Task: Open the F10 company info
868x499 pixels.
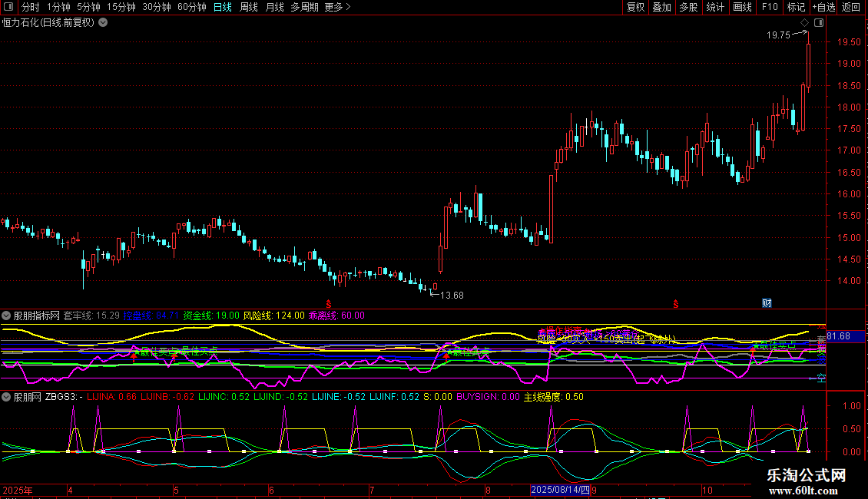Action: pos(769,7)
